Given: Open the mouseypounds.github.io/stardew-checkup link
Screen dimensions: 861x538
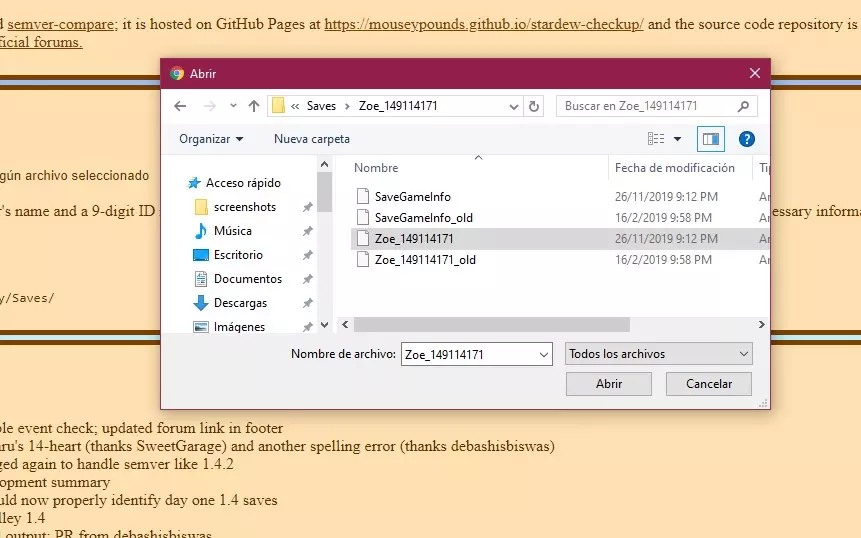Looking at the screenshot, I should click(484, 24).
